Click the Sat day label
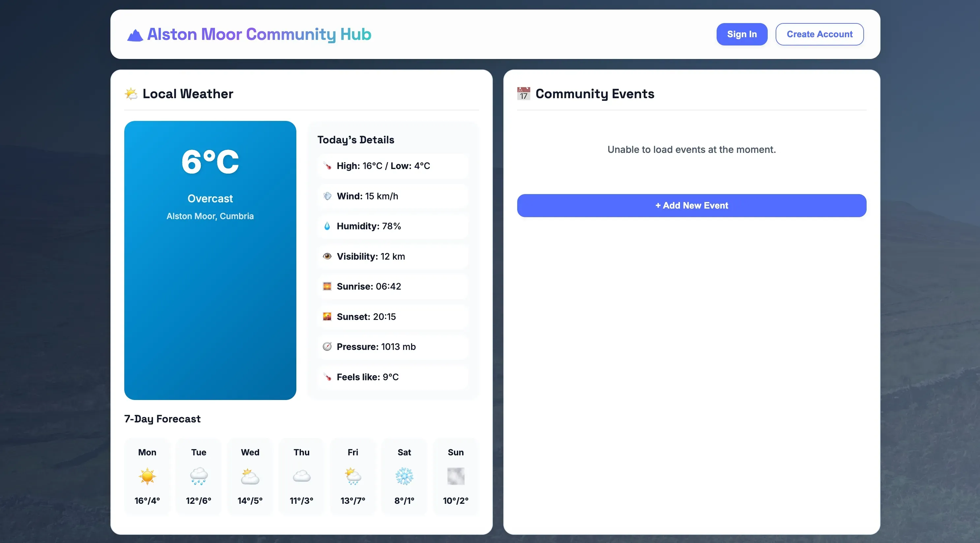 coord(404,452)
